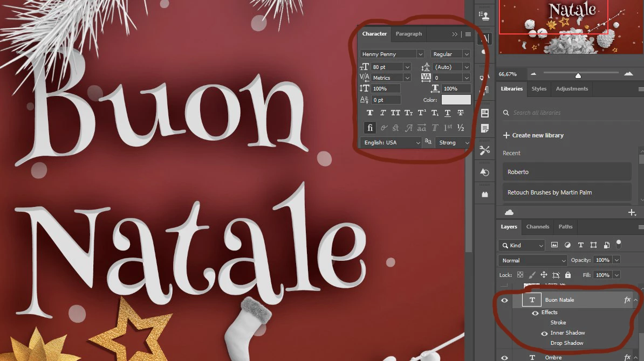Click the Navigator zoom out small-mountains icon

(533, 74)
